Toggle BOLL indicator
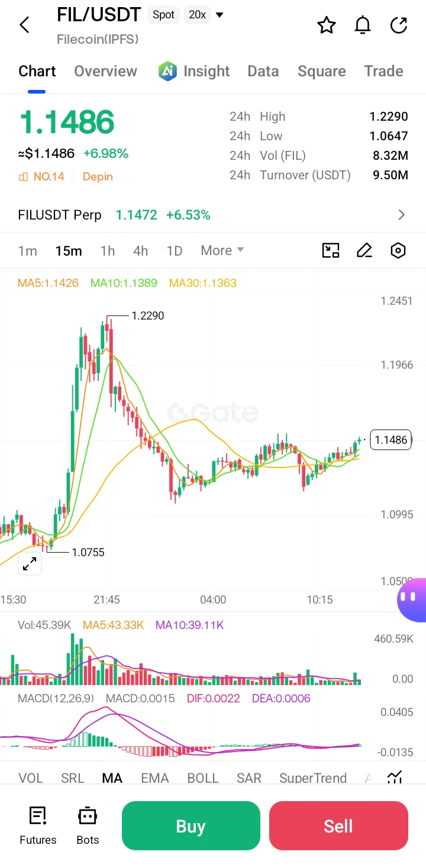Image resolution: width=426 pixels, height=868 pixels. [x=203, y=778]
